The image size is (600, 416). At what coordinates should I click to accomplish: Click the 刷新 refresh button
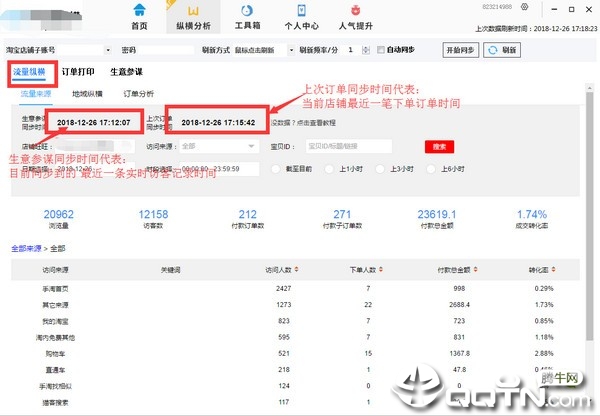pyautogui.click(x=502, y=50)
